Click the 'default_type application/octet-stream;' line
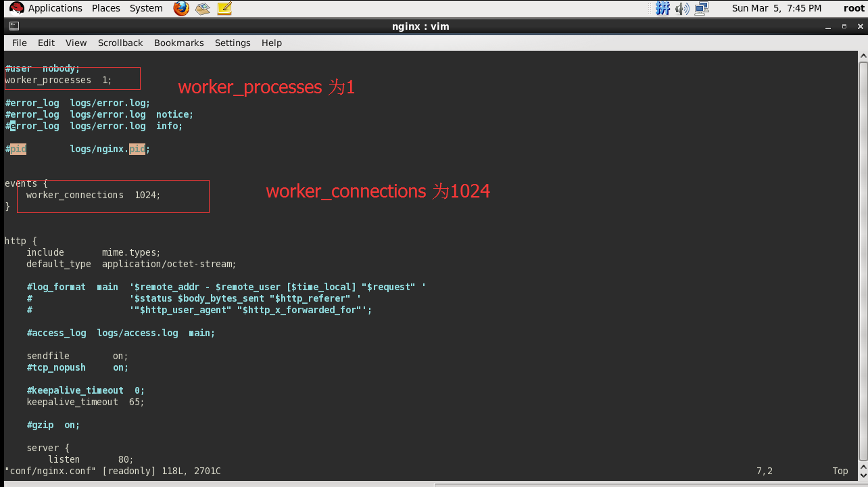The width and height of the screenshot is (868, 487). coord(132,264)
